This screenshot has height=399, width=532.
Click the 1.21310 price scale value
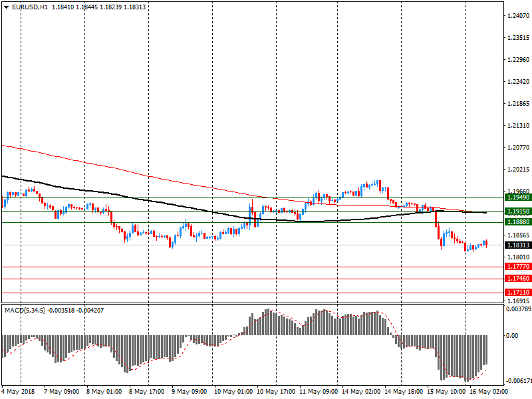[519, 126]
